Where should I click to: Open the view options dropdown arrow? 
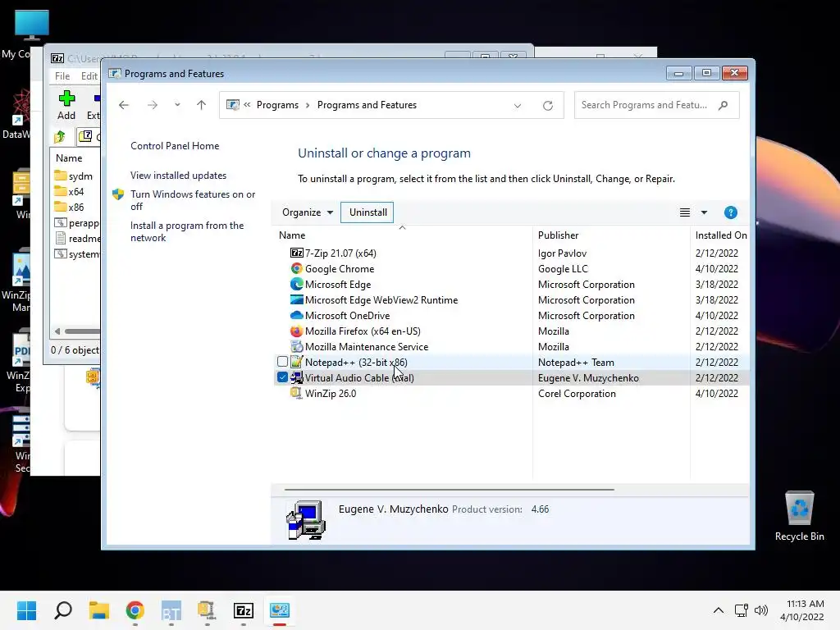(x=704, y=212)
